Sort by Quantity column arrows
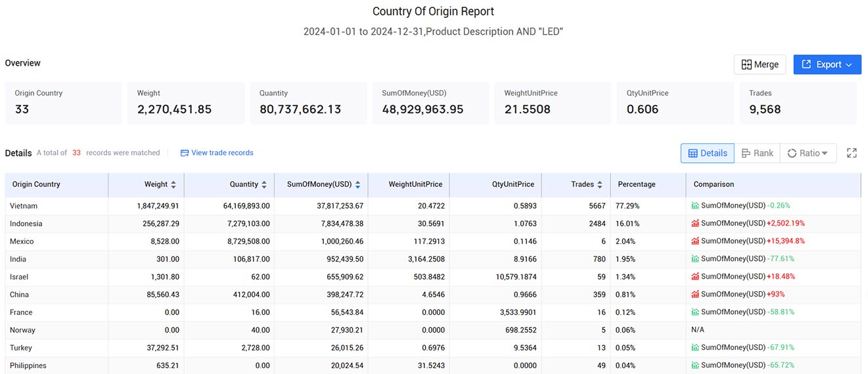Viewport: 868px width, 374px height. [264, 185]
